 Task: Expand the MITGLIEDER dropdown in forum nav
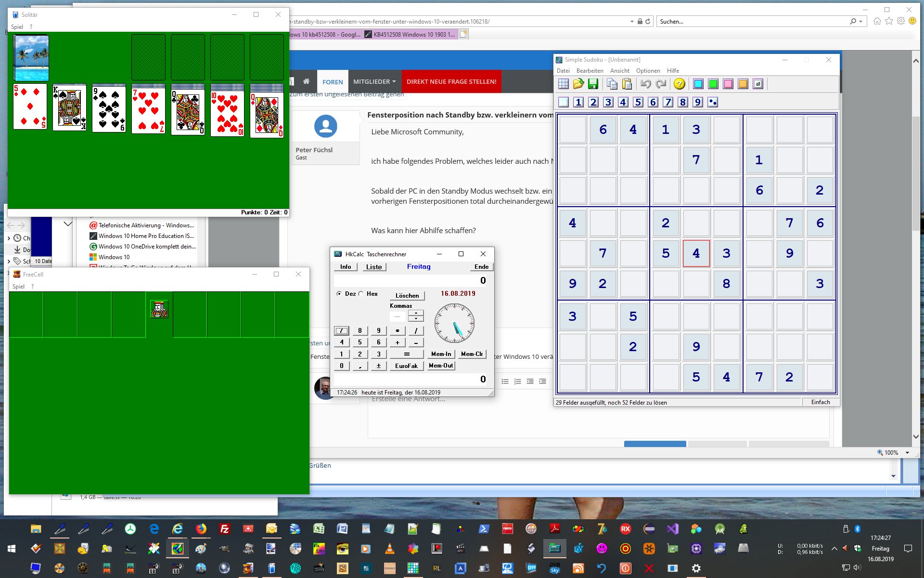click(x=375, y=81)
